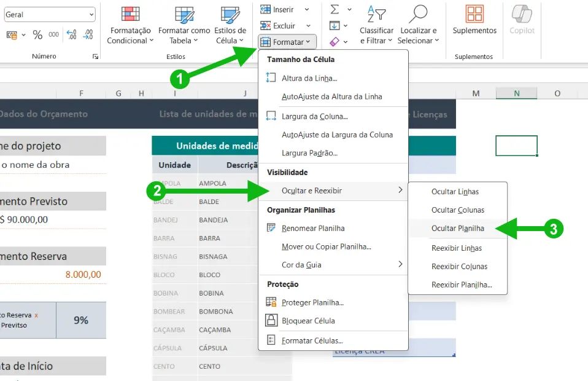Select column header G
The height and width of the screenshot is (381, 588).
(x=118, y=93)
